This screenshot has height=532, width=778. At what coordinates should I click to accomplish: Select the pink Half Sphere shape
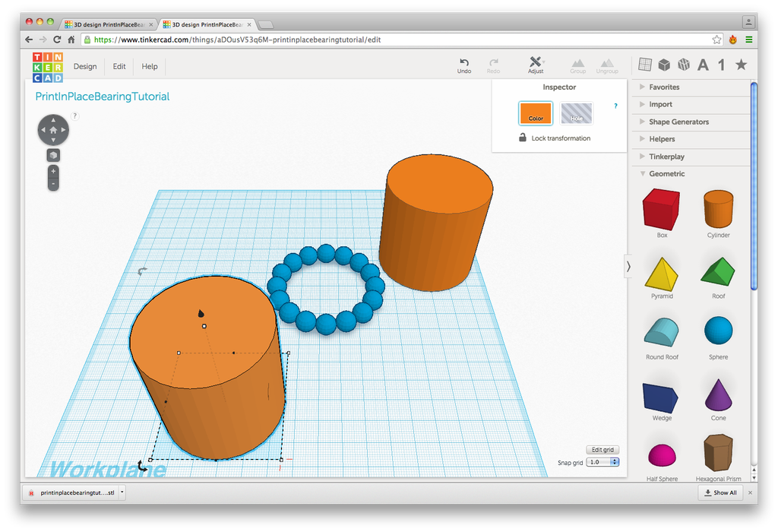pyautogui.click(x=662, y=455)
